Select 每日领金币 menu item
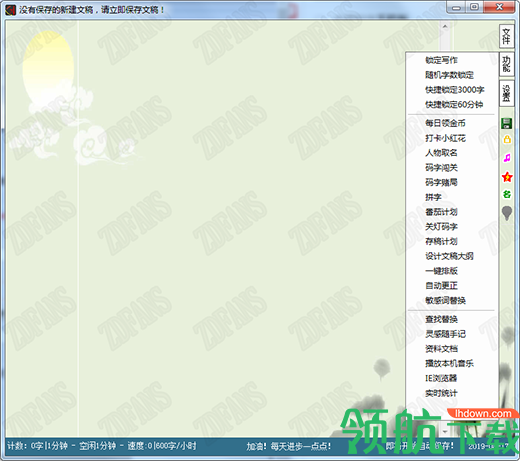The height and width of the screenshot is (461, 520). [x=445, y=123]
